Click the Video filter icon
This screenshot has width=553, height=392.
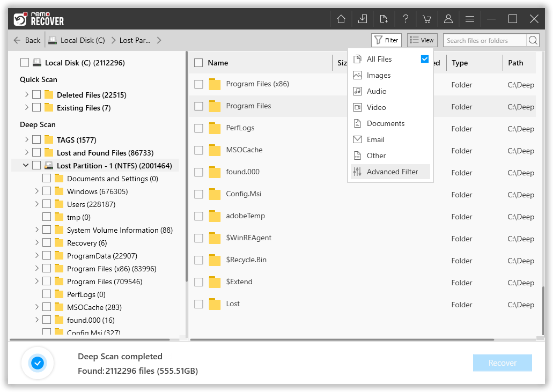point(357,107)
